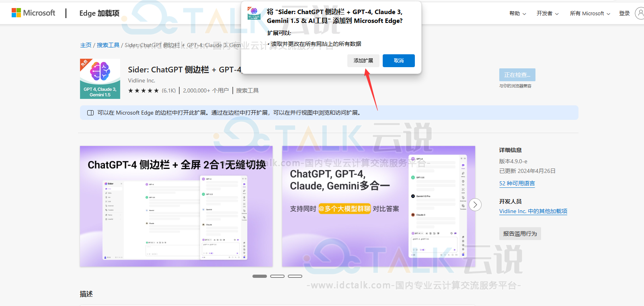Click the 版本4.9.0-e text
Screen dimensions: 644x306
(513, 161)
